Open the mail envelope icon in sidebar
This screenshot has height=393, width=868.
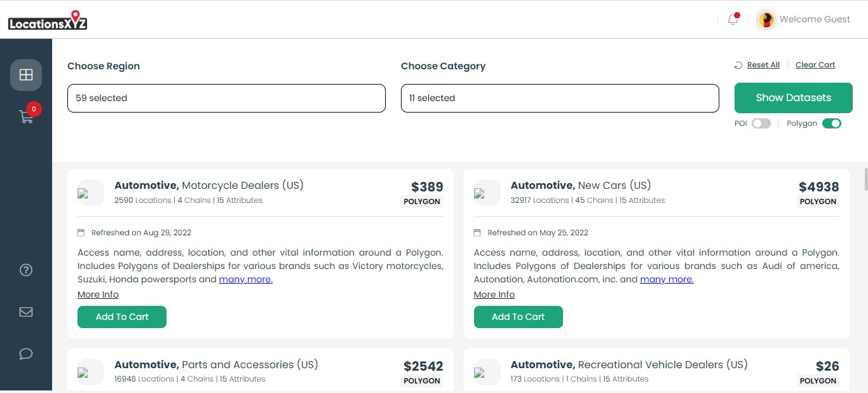(x=26, y=312)
